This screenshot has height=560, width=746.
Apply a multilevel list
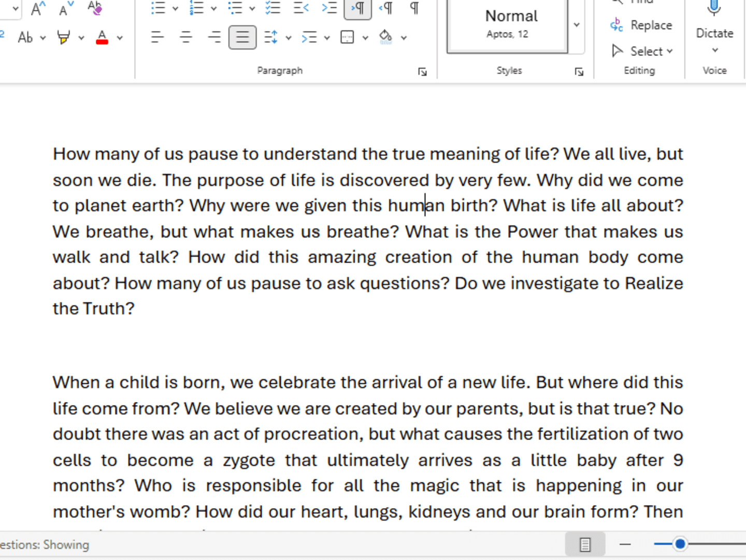(235, 8)
